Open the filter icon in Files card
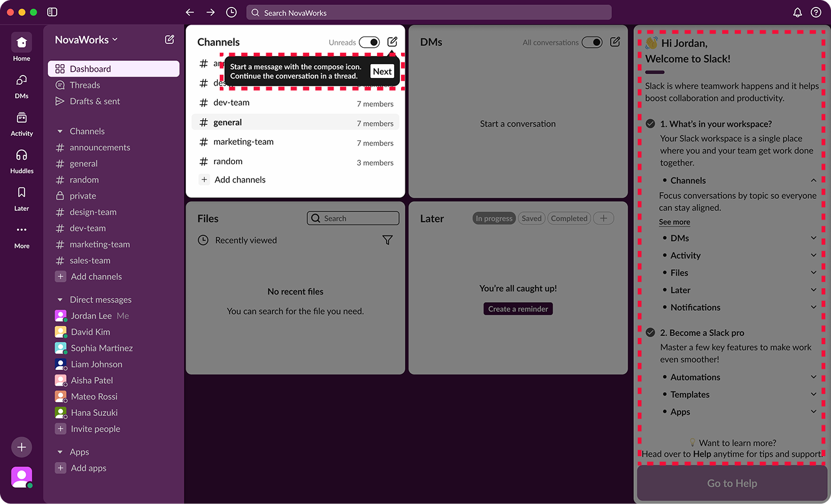 pyautogui.click(x=388, y=240)
